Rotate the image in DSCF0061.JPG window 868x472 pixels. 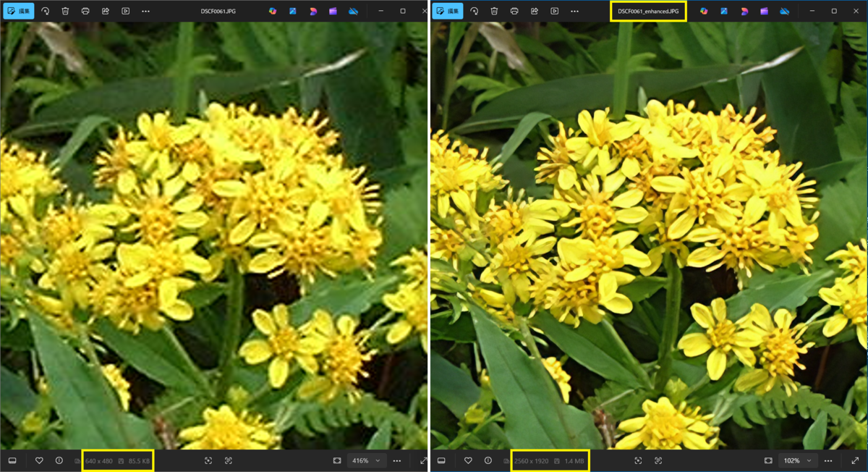[x=46, y=11]
